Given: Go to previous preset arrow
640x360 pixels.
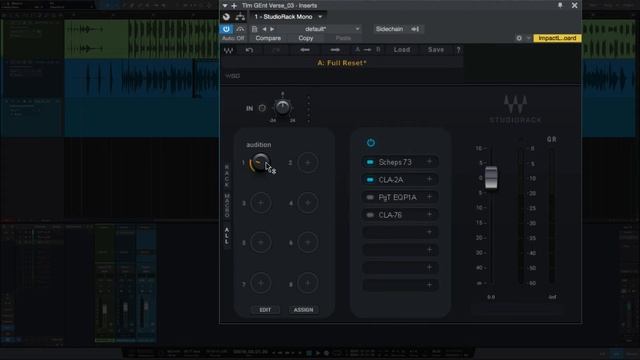Looking at the screenshot, I should (x=264, y=29).
